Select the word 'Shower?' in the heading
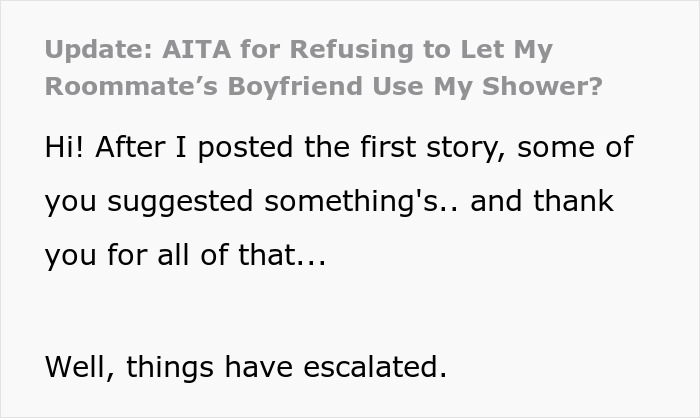The image size is (700, 418). [x=543, y=86]
